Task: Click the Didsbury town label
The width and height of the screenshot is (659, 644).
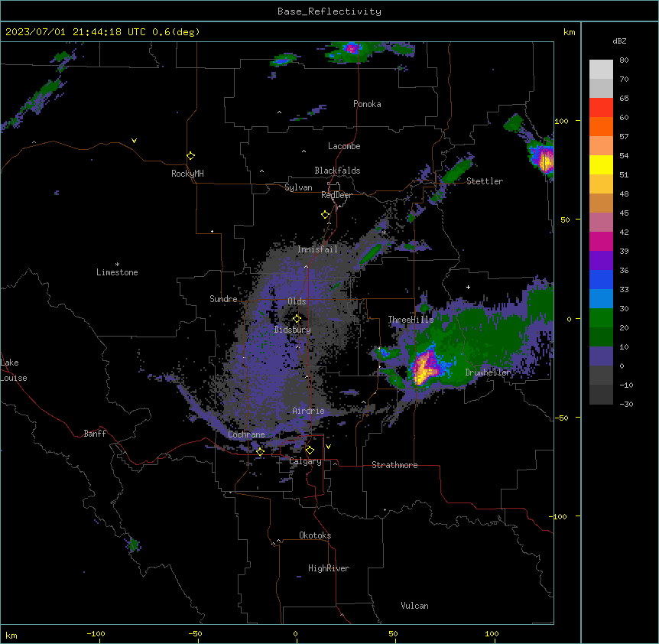Action: point(293,330)
